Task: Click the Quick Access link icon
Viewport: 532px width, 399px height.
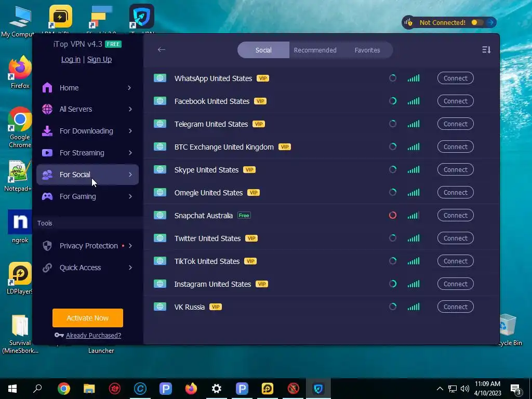Action: point(47,268)
